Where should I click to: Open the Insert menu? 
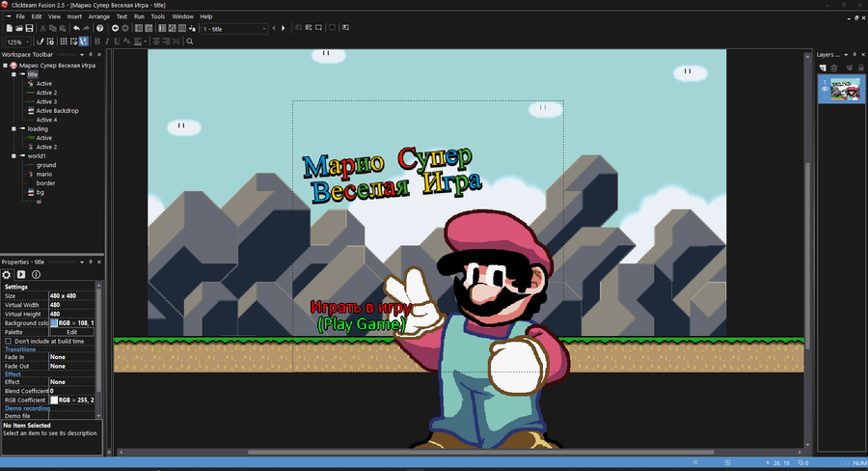click(74, 16)
